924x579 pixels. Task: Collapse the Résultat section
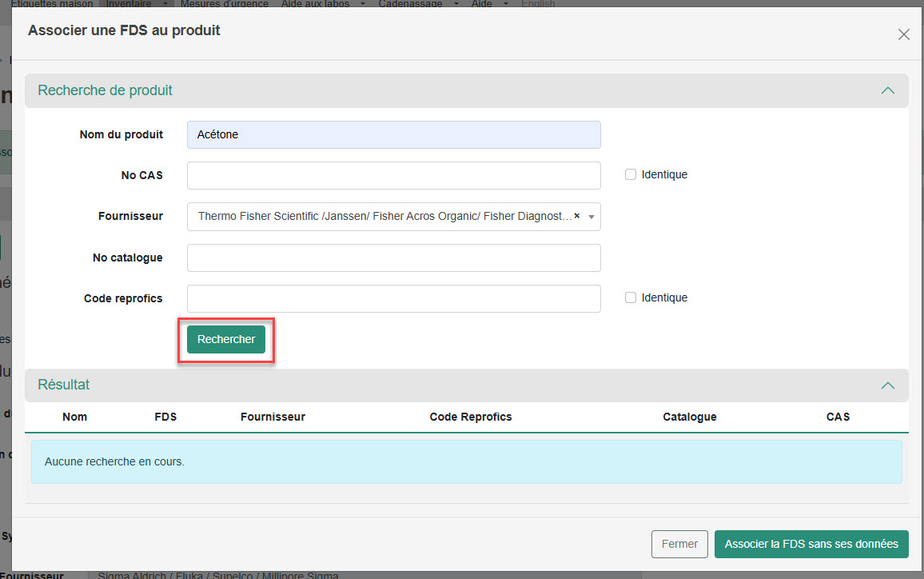point(887,385)
